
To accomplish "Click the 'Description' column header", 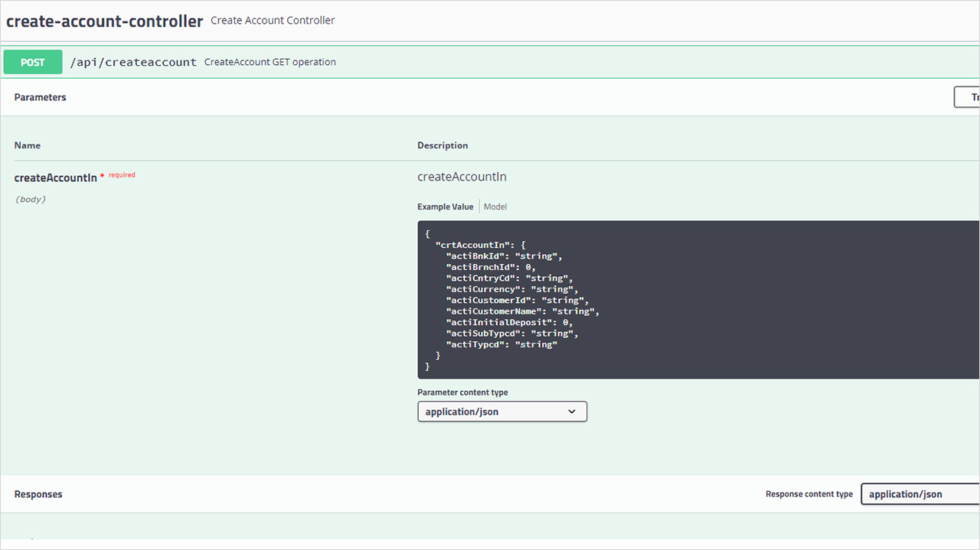I will [x=443, y=145].
